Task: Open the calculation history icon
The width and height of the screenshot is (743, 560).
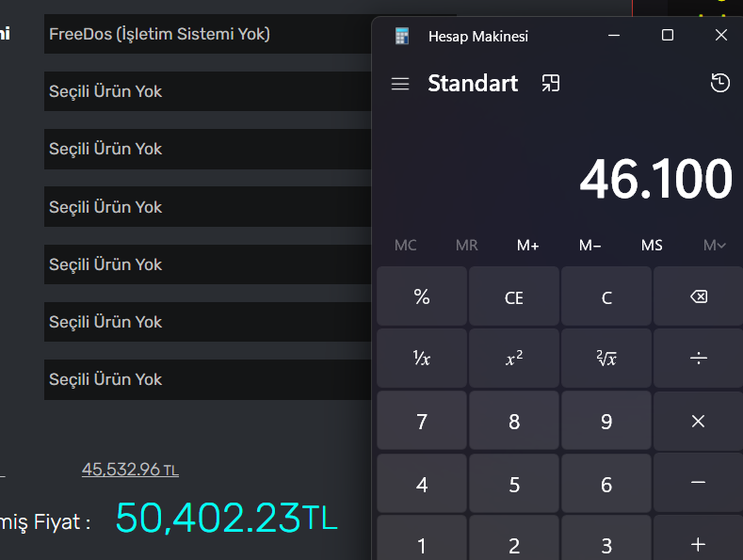Action: (x=719, y=84)
